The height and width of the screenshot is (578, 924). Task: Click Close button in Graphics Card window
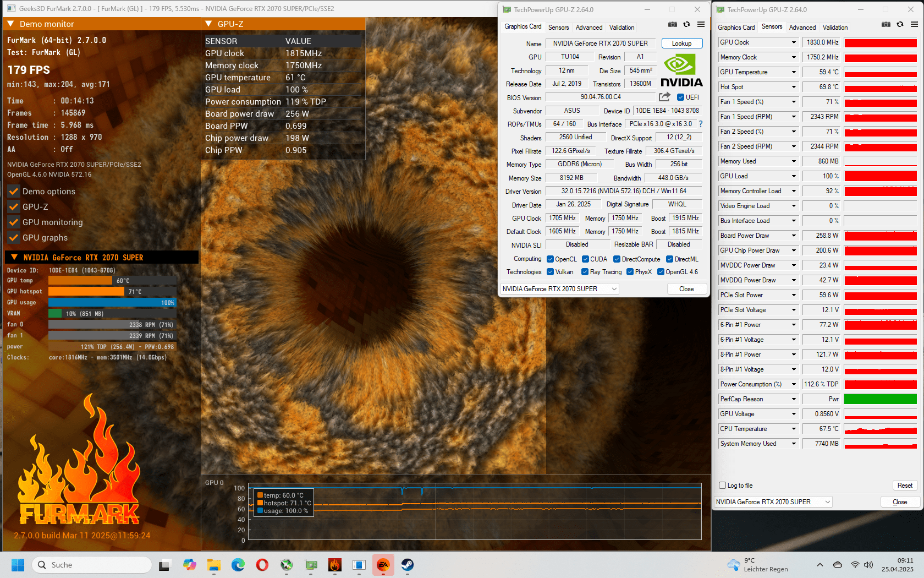coord(686,289)
